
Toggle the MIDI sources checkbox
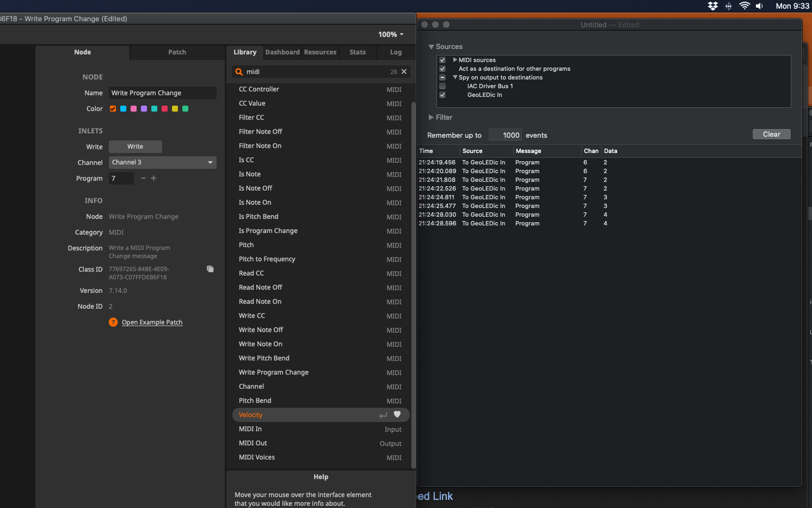442,60
